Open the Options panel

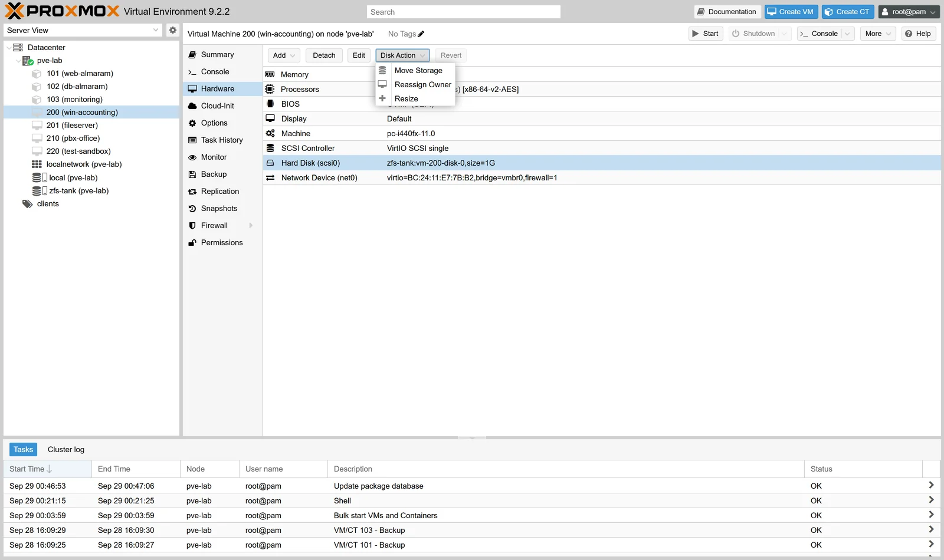point(222,123)
